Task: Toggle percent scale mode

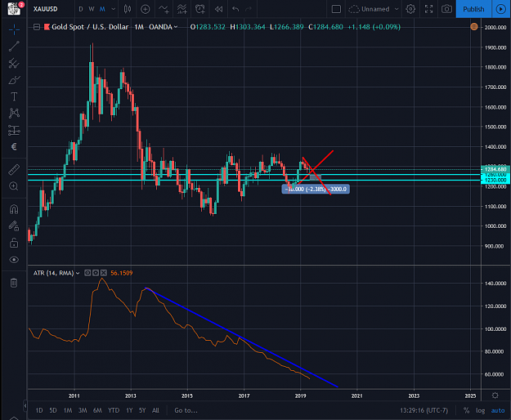Action: click(466, 410)
